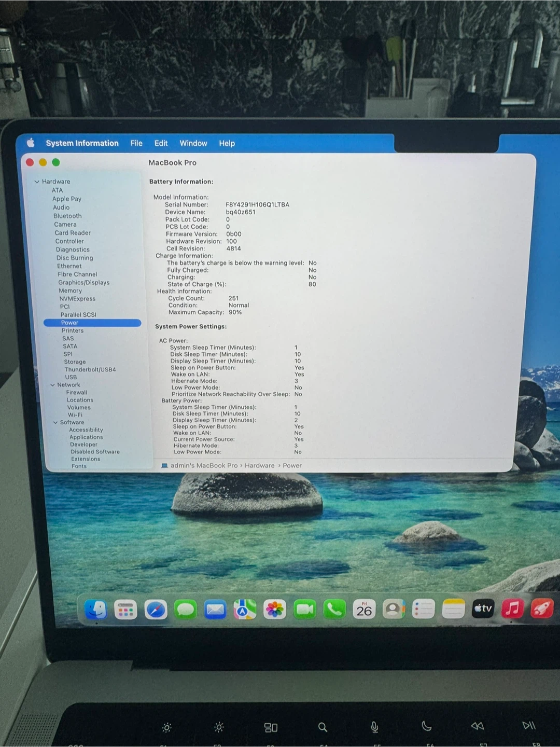This screenshot has height=747, width=560.
Task: Select Memory in the sidebar
Action: click(x=71, y=290)
